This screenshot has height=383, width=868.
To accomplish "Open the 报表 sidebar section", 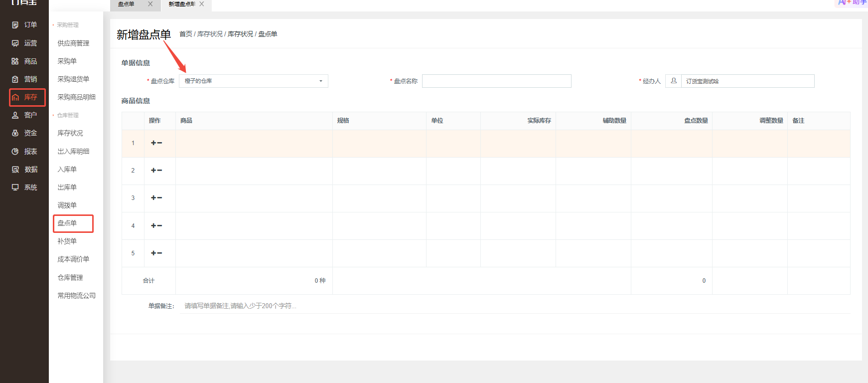I will click(24, 152).
